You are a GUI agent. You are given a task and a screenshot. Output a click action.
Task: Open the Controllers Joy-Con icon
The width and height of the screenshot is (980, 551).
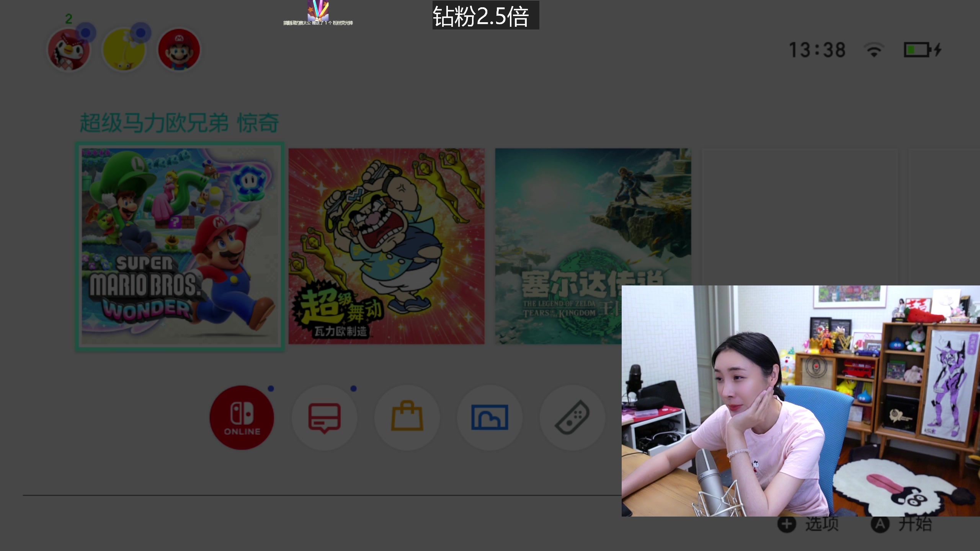pyautogui.click(x=573, y=417)
